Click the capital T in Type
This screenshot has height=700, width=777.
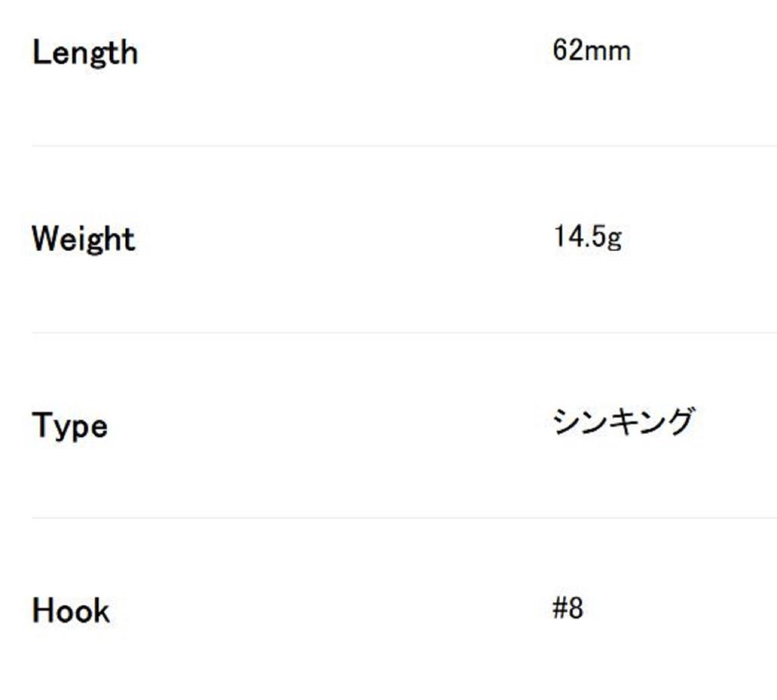tap(41, 425)
